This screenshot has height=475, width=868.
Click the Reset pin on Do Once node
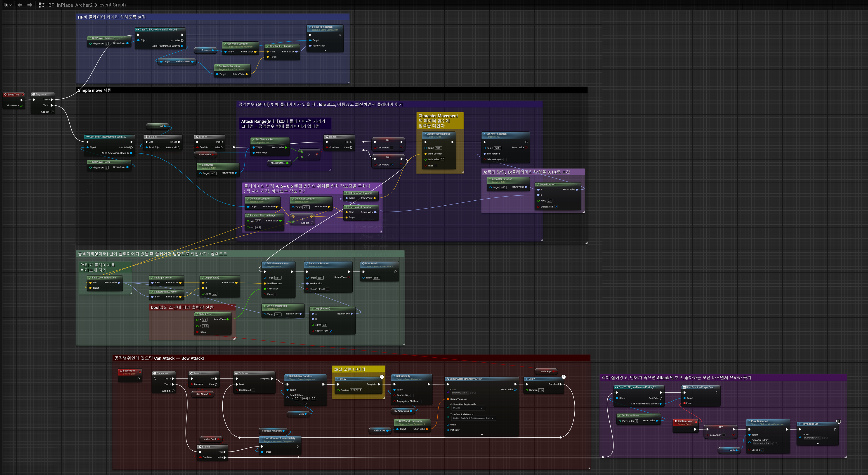[237, 384]
